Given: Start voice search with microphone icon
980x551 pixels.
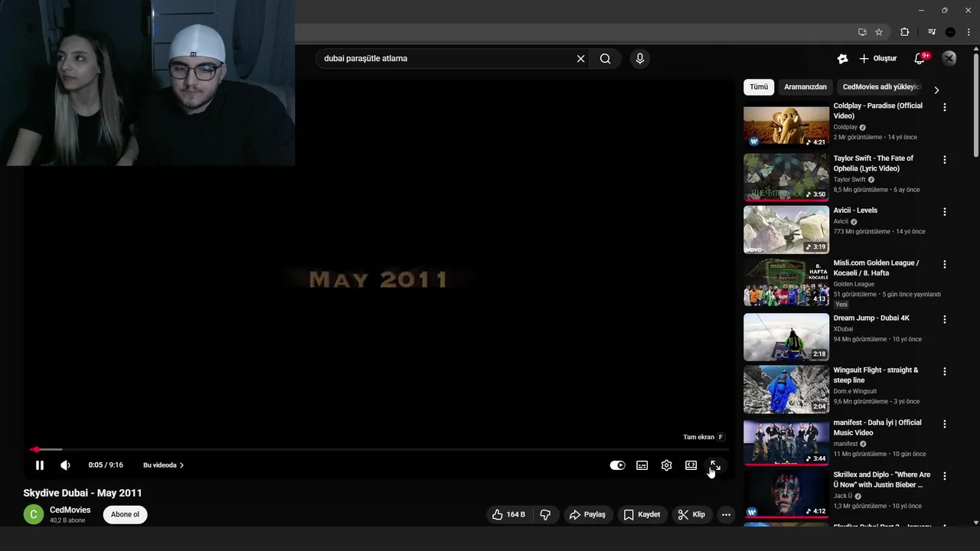Looking at the screenshot, I should [640, 58].
